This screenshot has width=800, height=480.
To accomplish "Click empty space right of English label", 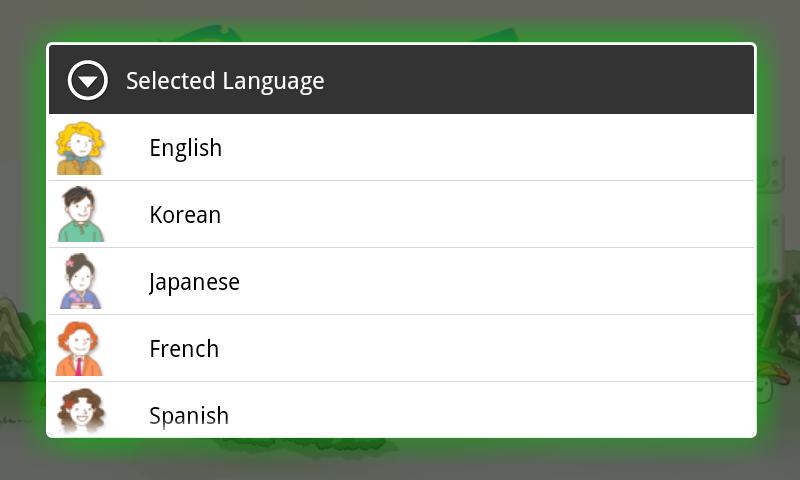I will [500, 148].
